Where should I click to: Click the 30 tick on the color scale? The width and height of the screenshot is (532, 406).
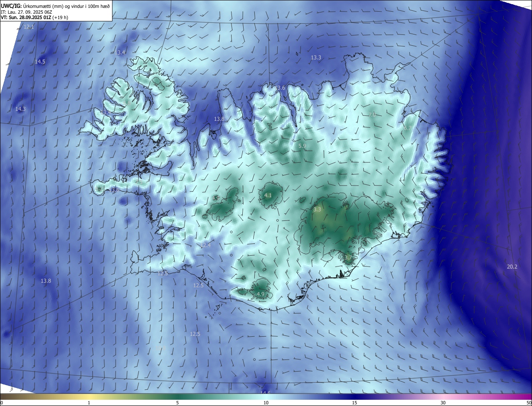click(443, 403)
